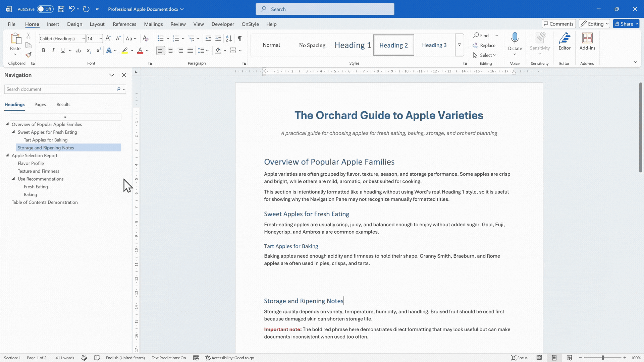The width and height of the screenshot is (644, 362).
Task: Apply the Heading 3 style
Action: coord(434,45)
